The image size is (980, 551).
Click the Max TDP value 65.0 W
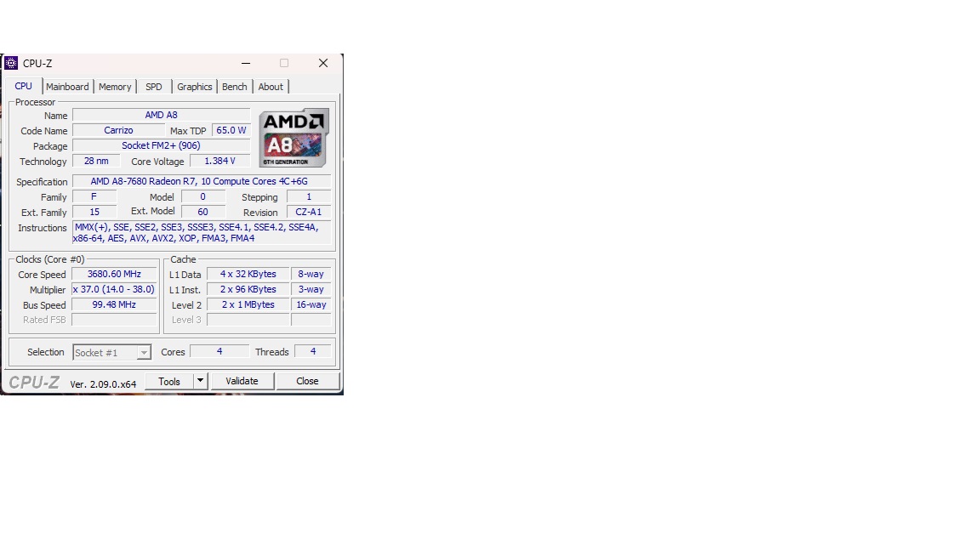[231, 131]
